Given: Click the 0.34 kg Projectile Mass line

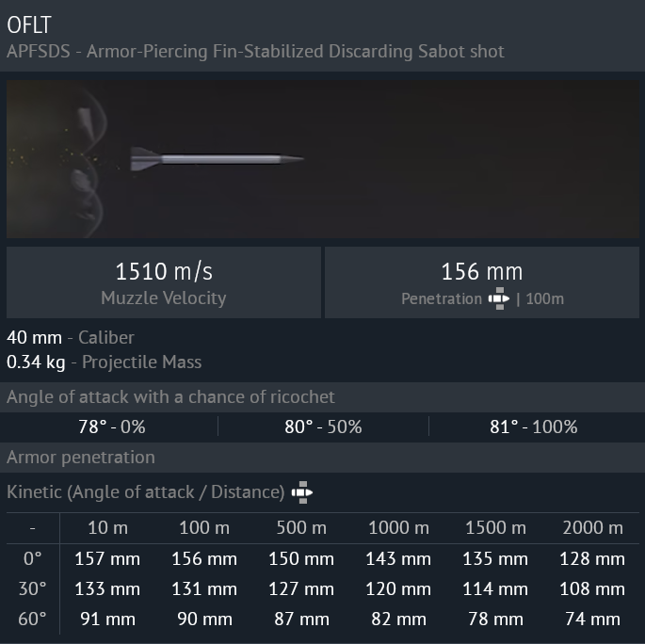Looking at the screenshot, I should (104, 362).
